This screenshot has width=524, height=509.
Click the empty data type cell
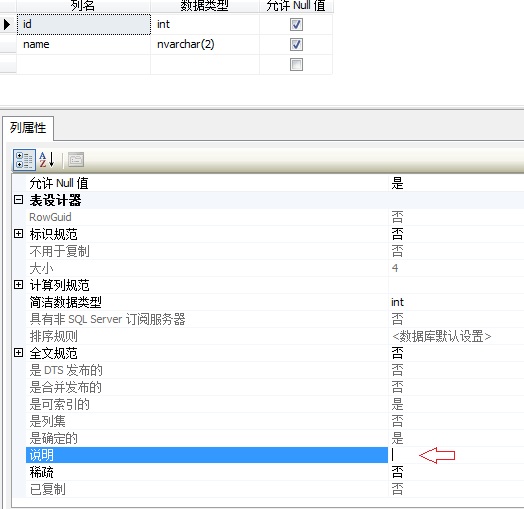[205, 65]
